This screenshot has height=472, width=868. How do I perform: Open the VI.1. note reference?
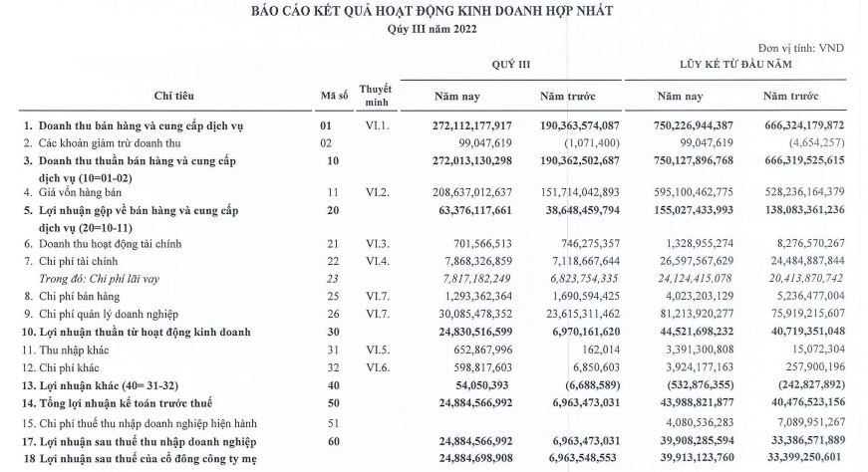click(x=376, y=126)
